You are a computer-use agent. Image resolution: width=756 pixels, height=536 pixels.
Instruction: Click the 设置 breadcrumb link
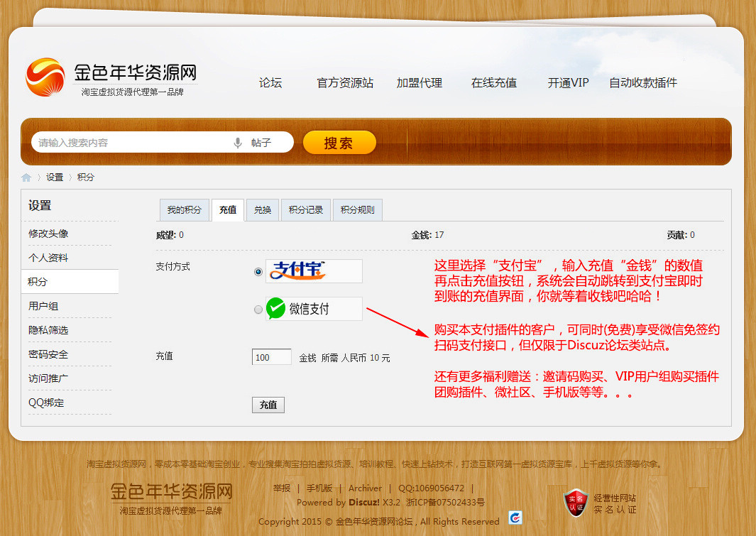pos(55,177)
